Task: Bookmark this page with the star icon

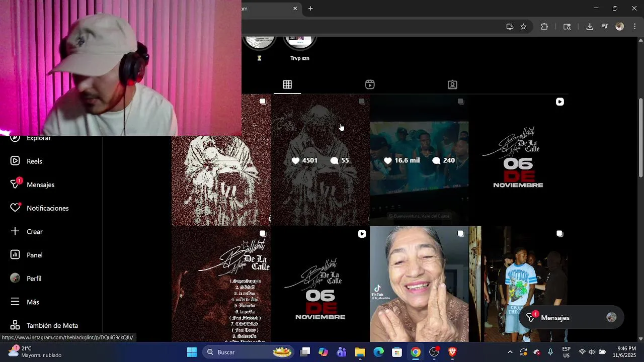Action: (x=523, y=27)
